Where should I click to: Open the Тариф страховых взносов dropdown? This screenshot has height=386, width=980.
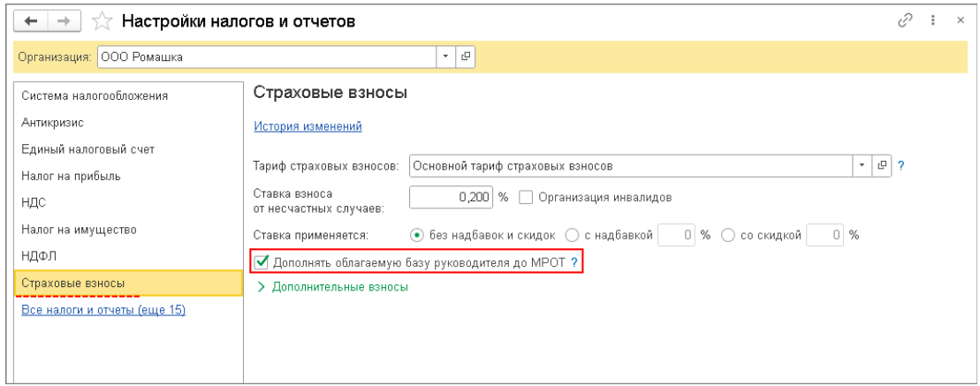point(862,165)
